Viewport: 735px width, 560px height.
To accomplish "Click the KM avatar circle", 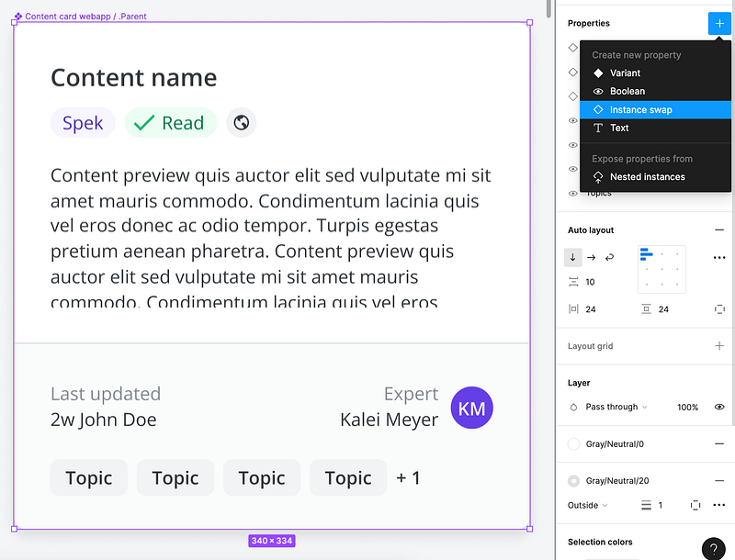I will click(x=471, y=408).
